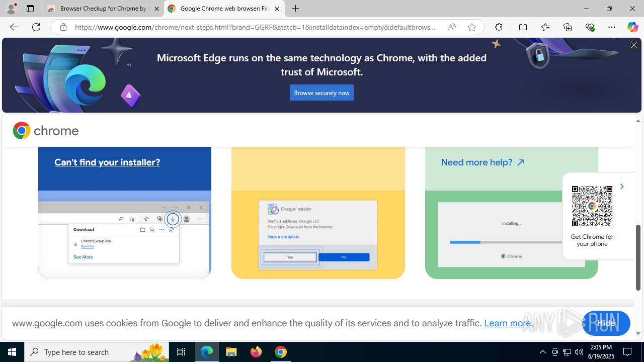Screen dimensions: 644x362
Task: Open Browser essentials icon
Action: (590, 27)
